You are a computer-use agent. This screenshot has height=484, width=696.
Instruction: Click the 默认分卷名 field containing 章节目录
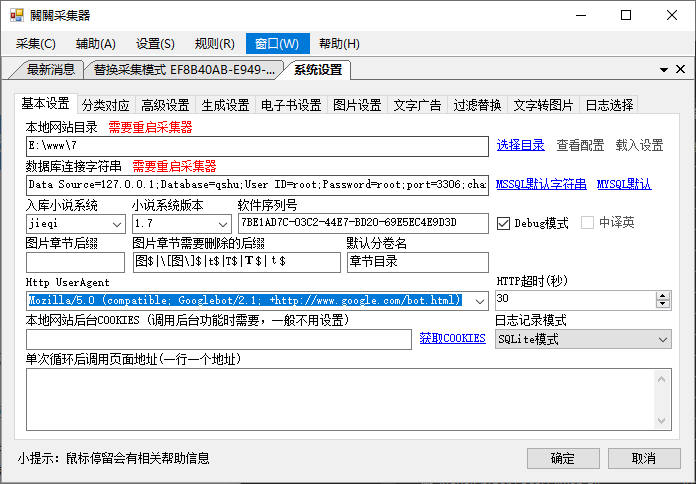[418, 262]
